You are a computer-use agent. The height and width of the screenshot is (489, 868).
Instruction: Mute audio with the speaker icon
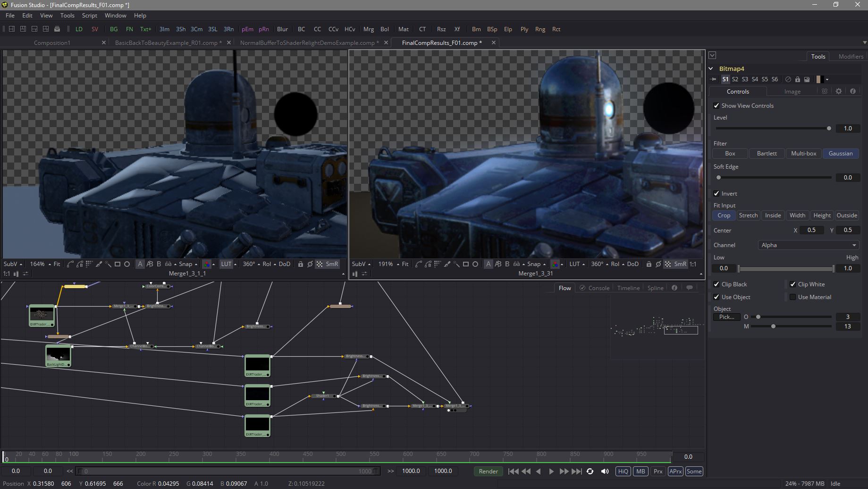click(x=605, y=471)
